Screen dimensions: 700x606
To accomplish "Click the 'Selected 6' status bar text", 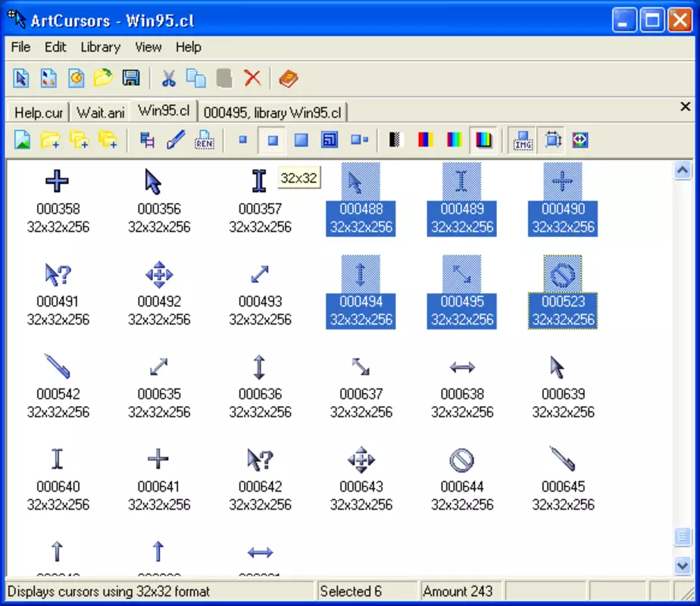I will pos(351,592).
